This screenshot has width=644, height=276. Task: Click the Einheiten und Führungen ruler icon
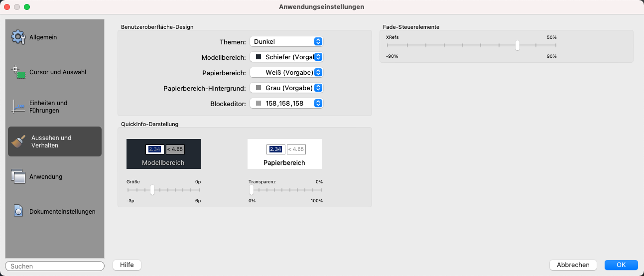coord(18,107)
